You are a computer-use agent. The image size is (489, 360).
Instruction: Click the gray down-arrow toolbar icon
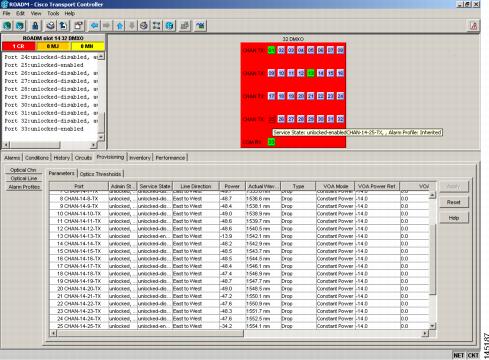point(132,26)
